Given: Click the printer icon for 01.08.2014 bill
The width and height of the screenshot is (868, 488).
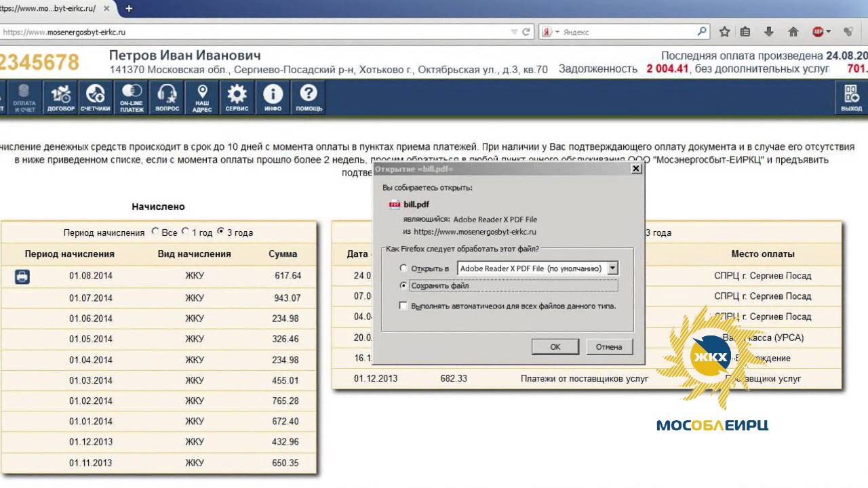Looking at the screenshot, I should (22, 277).
